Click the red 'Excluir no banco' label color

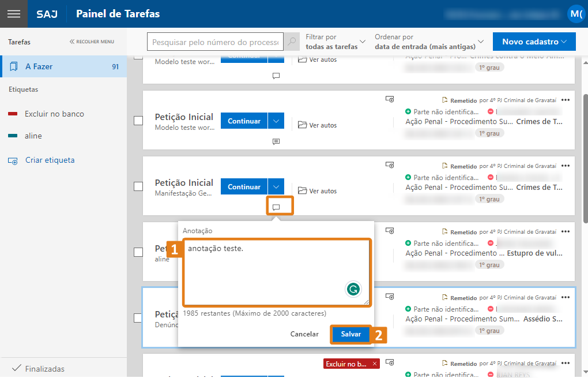pos(13,114)
